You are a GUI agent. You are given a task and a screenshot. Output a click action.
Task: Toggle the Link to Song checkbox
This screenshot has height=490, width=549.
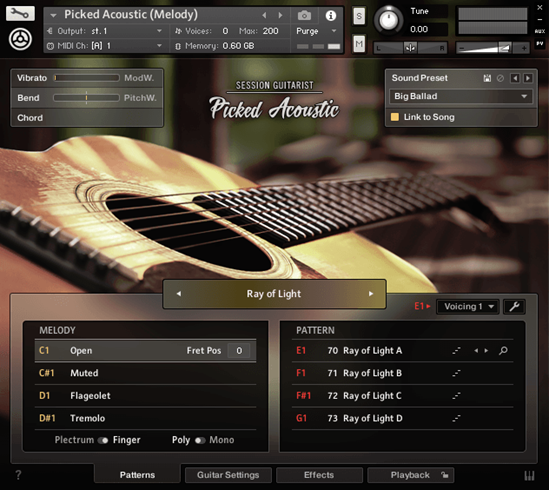pyautogui.click(x=395, y=117)
